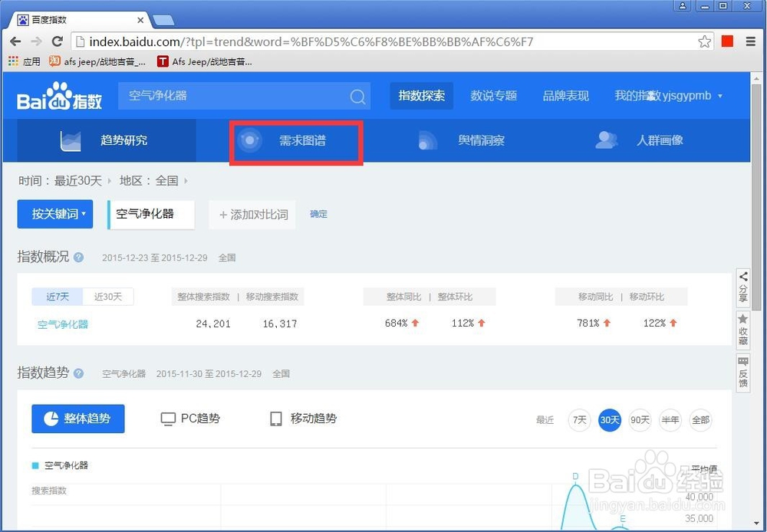The height and width of the screenshot is (532, 767).
Task: Open Chrome hamburger menu
Action: coord(751,41)
